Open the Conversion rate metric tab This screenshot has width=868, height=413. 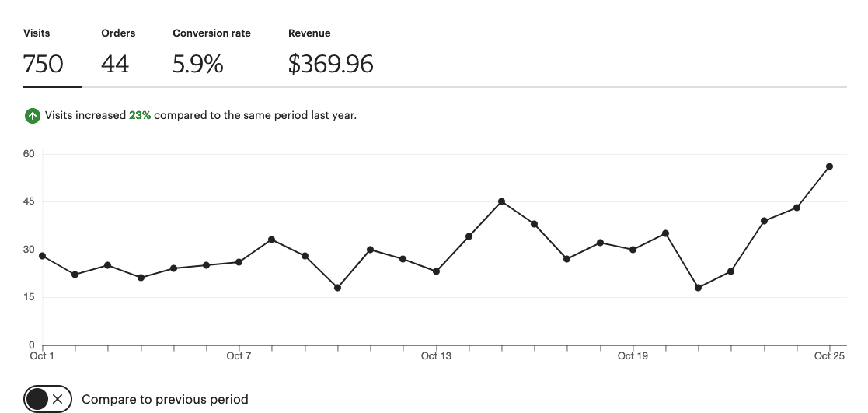211,54
